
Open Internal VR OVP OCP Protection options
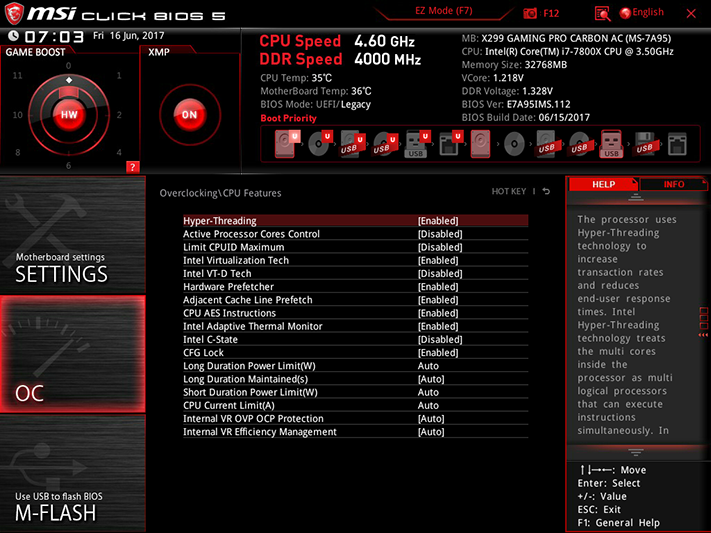click(356, 418)
